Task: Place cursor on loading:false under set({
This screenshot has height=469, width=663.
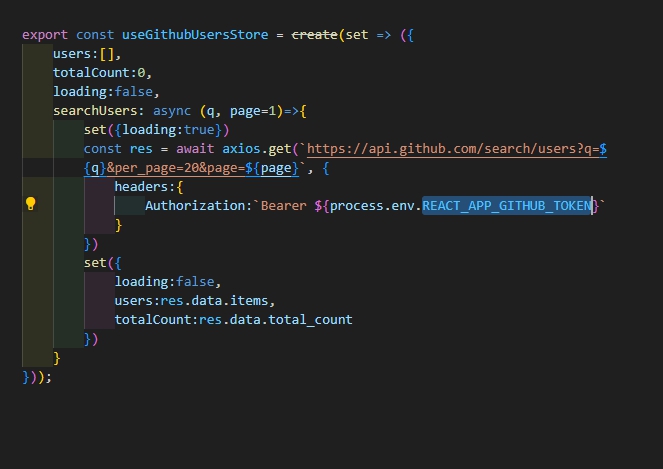Action: point(168,282)
